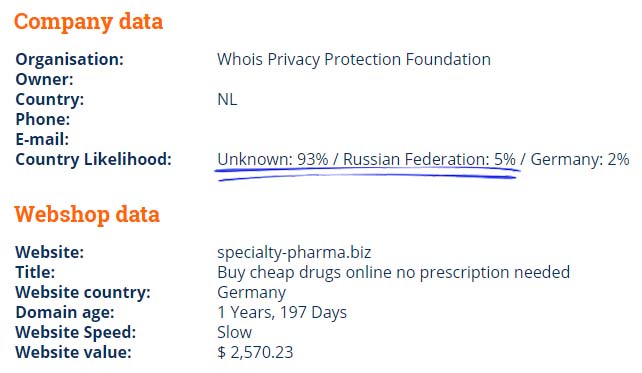Click the Website value label
This screenshot has height=373, width=642.
73,352
